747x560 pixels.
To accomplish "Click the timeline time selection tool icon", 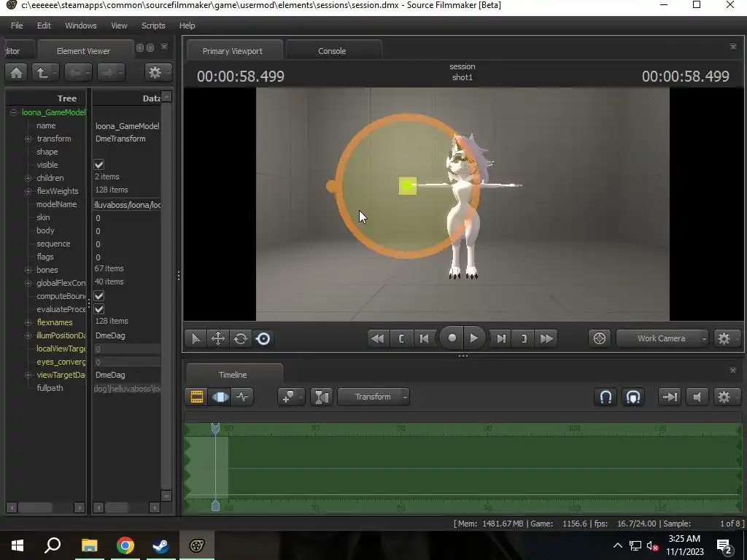I will click(x=322, y=397).
